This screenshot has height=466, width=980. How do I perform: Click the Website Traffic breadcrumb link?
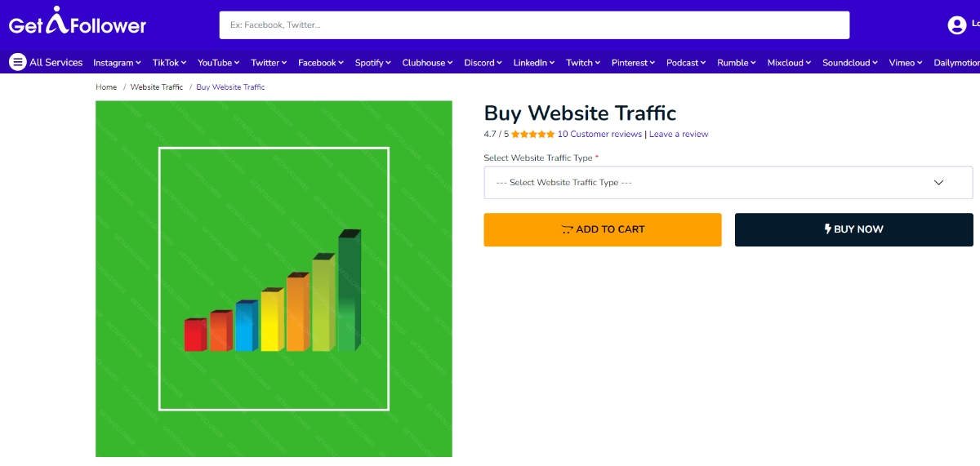coord(157,87)
